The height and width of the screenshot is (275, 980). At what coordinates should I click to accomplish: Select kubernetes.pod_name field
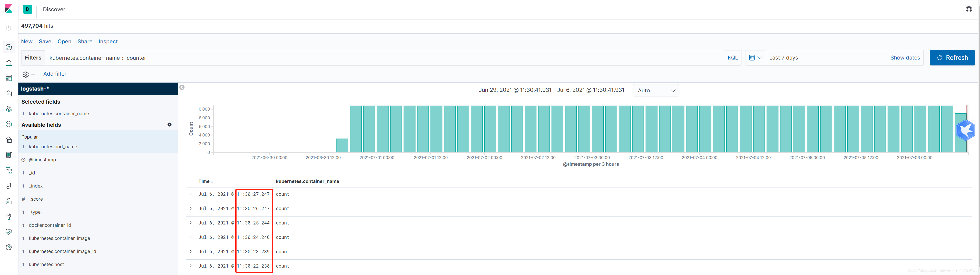[53, 147]
